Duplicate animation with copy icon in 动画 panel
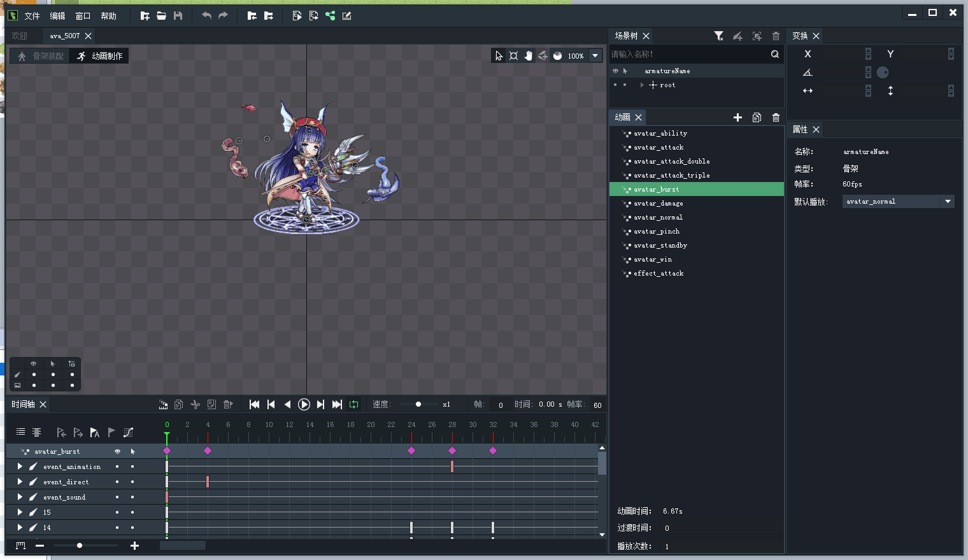The width and height of the screenshot is (968, 560). (757, 117)
